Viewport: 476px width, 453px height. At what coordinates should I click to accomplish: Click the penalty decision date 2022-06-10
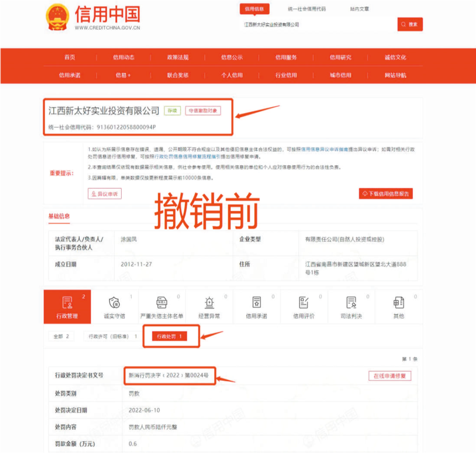[x=144, y=410]
